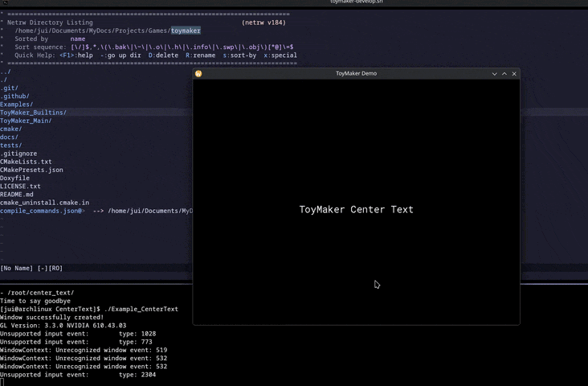The height and width of the screenshot is (386, 588).
Task: Open the LICENSE.txt file
Action: [20, 187]
